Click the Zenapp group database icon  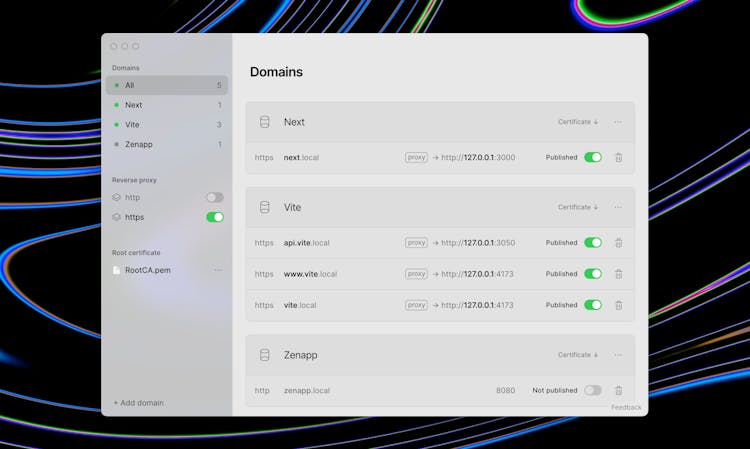pyautogui.click(x=265, y=355)
